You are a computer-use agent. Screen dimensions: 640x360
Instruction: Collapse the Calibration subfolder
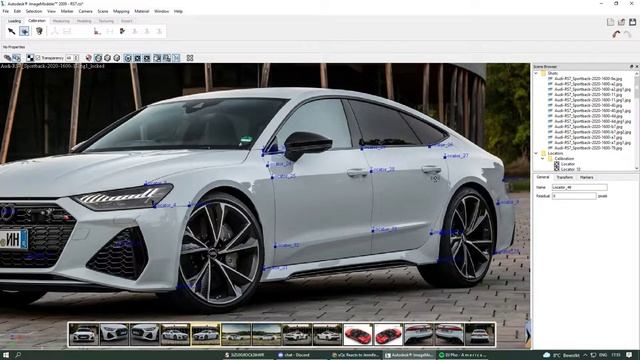[543, 158]
